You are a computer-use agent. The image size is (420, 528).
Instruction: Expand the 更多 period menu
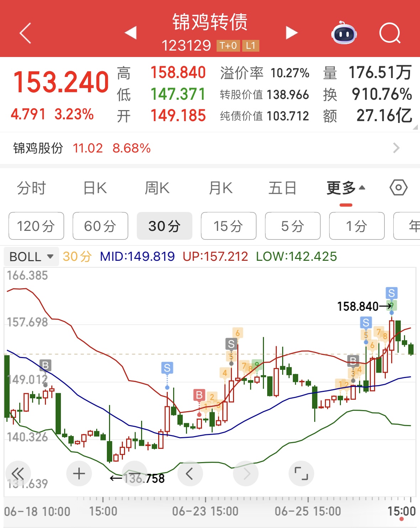(346, 188)
